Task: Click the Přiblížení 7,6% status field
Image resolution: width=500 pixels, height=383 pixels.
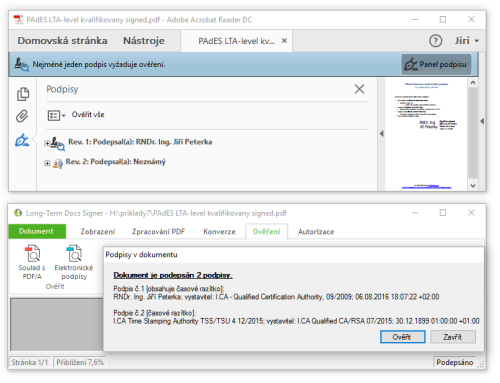Action: pos(80,362)
